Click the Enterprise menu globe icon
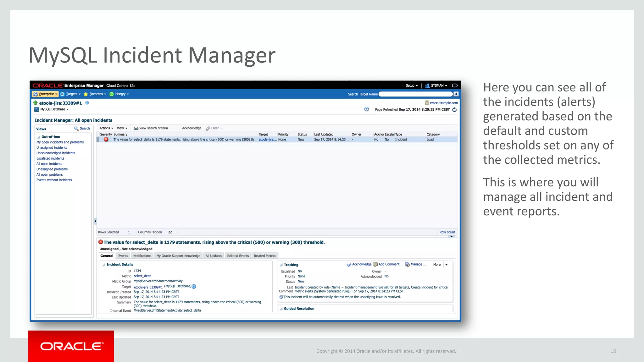 click(x=35, y=94)
